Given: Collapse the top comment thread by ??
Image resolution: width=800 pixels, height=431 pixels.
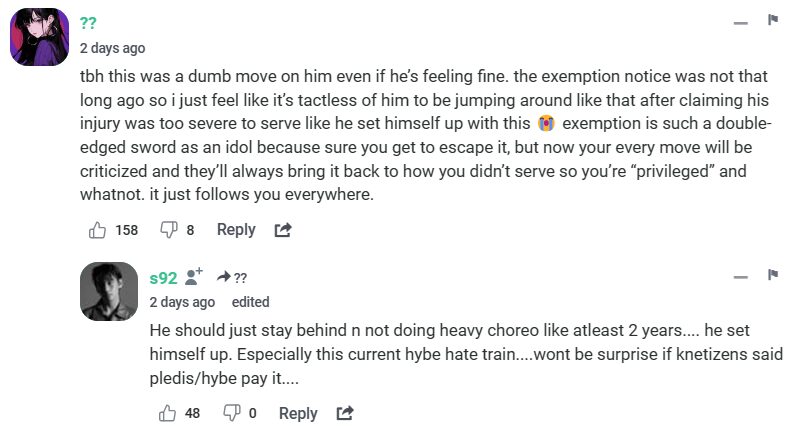Looking at the screenshot, I should coord(740,22).
